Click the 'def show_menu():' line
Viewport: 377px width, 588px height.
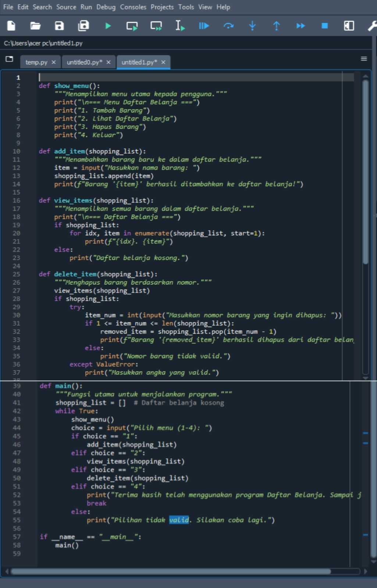[x=70, y=86]
